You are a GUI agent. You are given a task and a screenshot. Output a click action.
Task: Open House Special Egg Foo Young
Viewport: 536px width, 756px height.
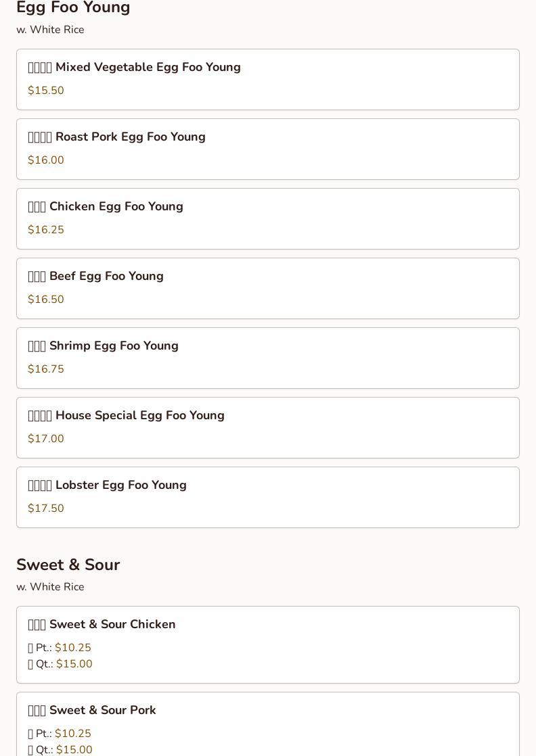pos(139,415)
